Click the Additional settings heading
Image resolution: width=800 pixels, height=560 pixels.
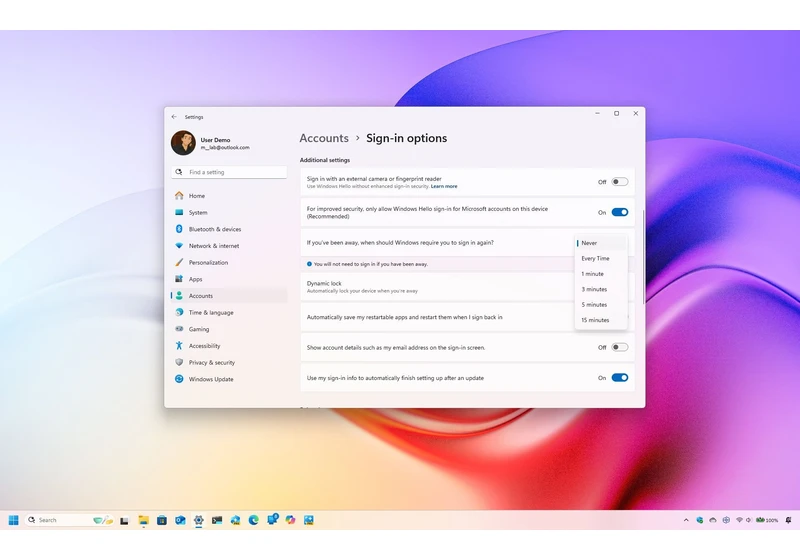(324, 160)
